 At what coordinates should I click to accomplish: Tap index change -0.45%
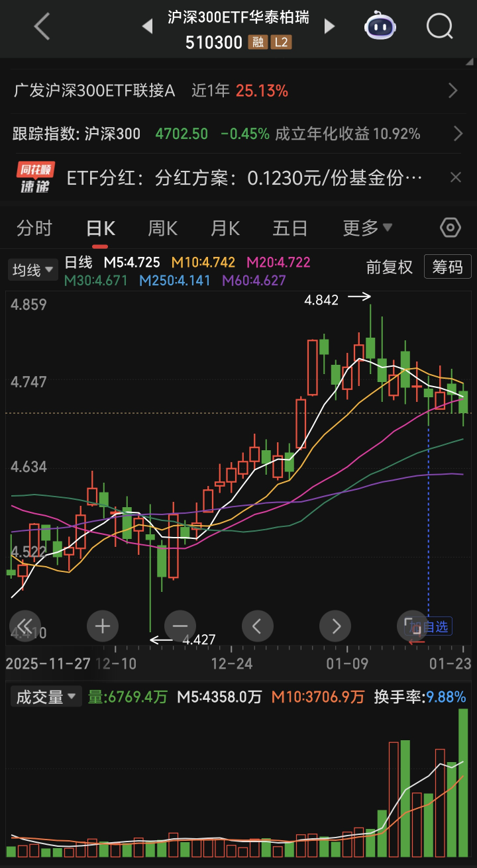coord(244,134)
